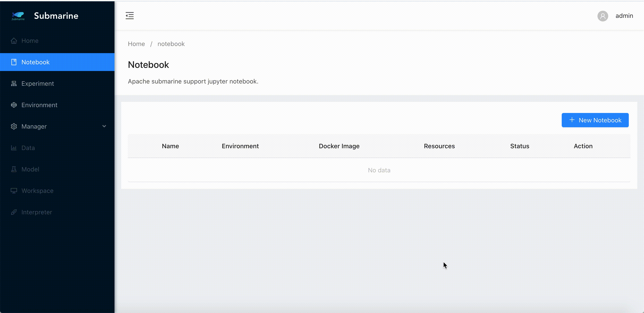
Task: Click the Environment codepen icon
Action: pos(14,105)
